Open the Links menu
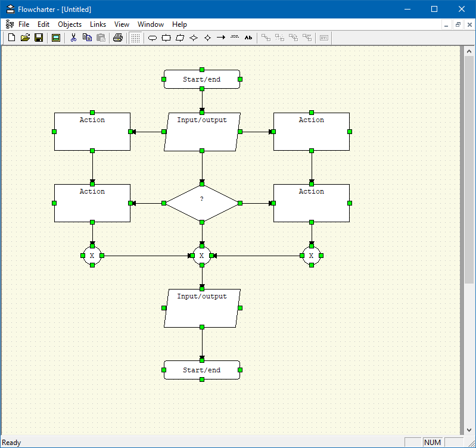This screenshot has width=476, height=448. (x=98, y=24)
